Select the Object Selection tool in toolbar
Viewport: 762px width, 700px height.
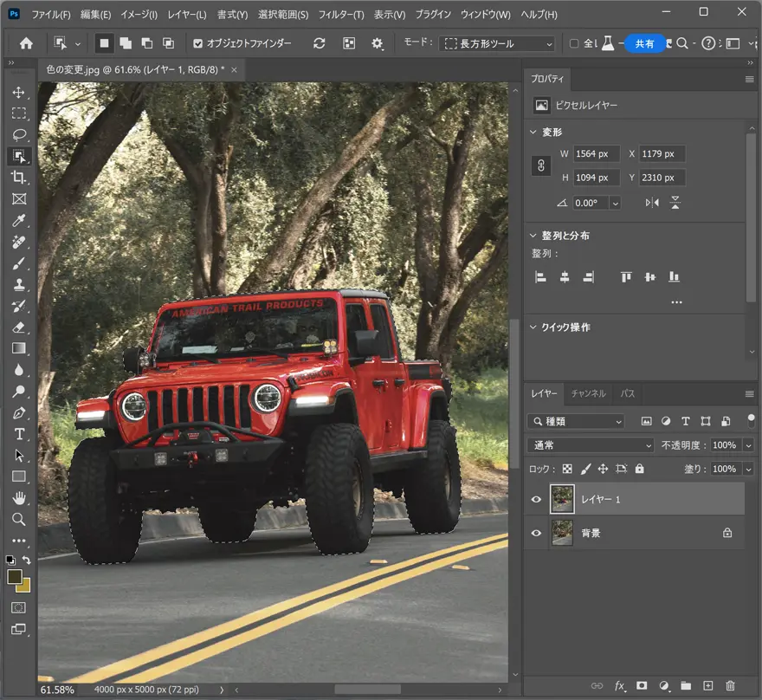click(x=18, y=156)
